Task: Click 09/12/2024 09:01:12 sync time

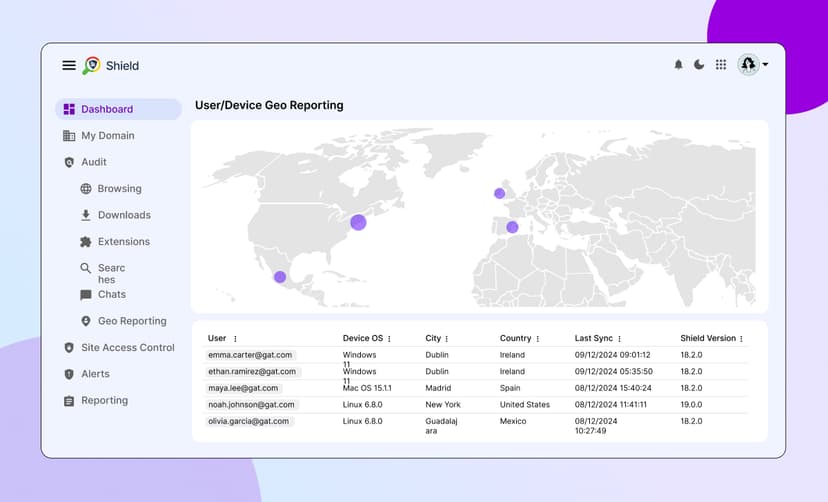Action: 613,355
